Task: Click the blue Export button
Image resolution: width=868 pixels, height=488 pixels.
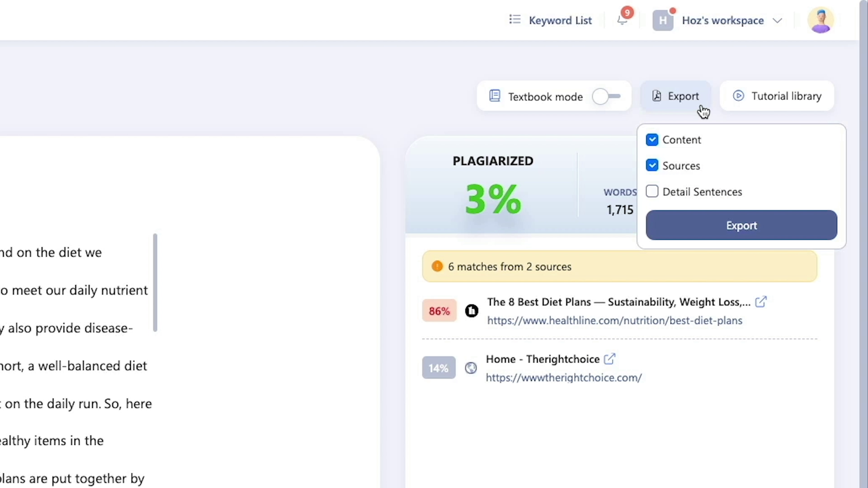Action: point(741,225)
